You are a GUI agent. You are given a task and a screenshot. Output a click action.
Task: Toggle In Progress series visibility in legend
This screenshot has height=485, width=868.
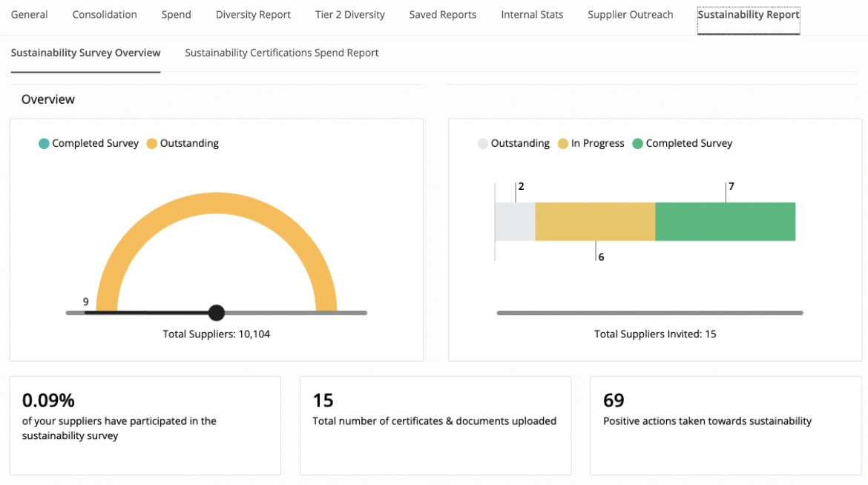point(562,142)
